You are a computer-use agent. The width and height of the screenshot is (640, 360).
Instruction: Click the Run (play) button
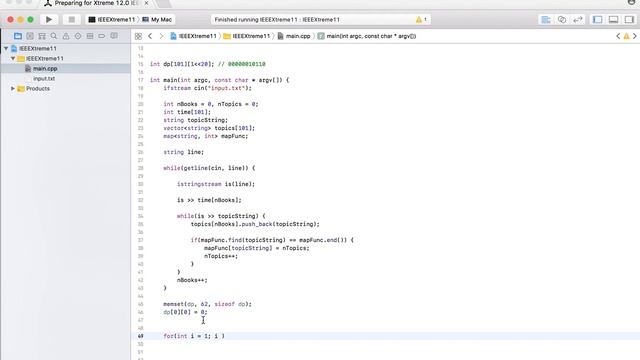point(49,19)
